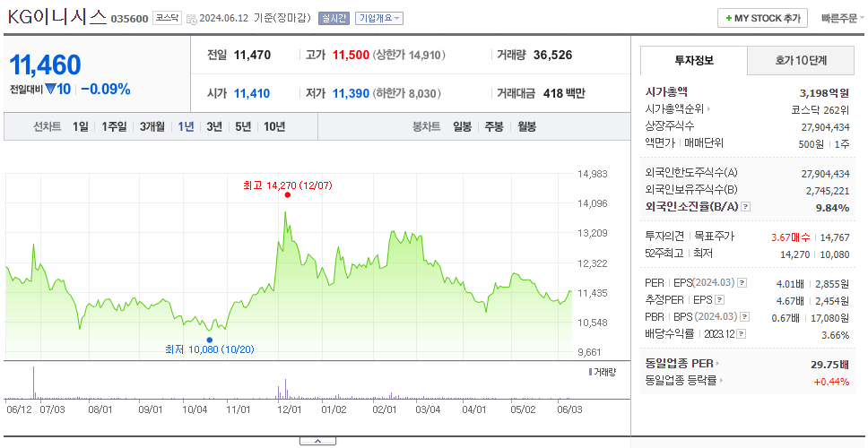The image size is (868, 448).
Task: Click the 거래량 value 36,526
Action: pyautogui.click(x=553, y=56)
